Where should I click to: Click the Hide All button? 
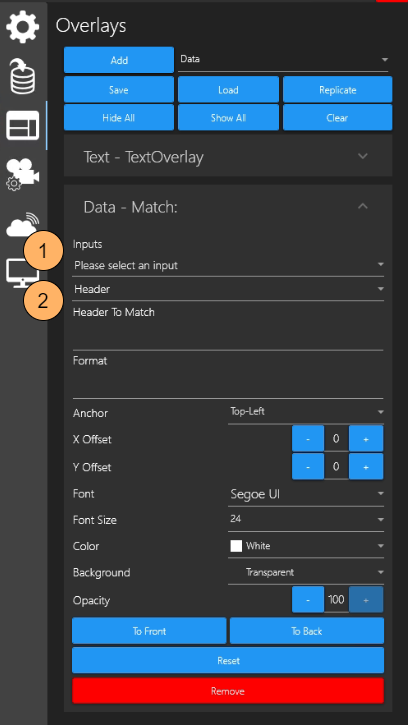(x=119, y=117)
